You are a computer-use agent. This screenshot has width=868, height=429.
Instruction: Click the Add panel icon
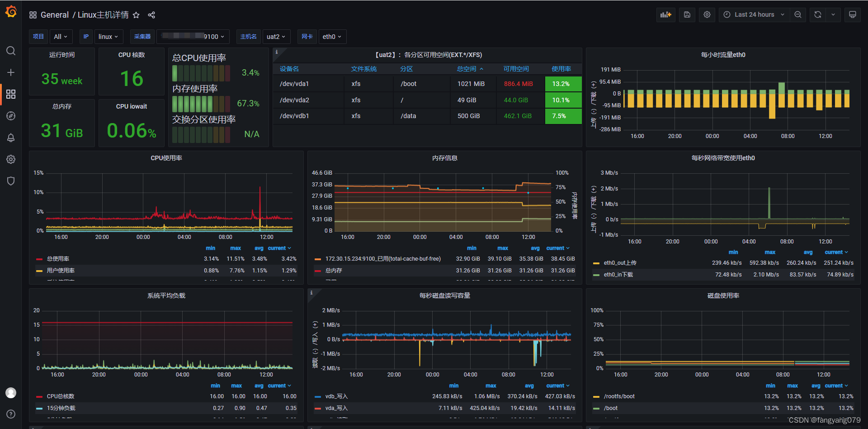click(x=666, y=14)
